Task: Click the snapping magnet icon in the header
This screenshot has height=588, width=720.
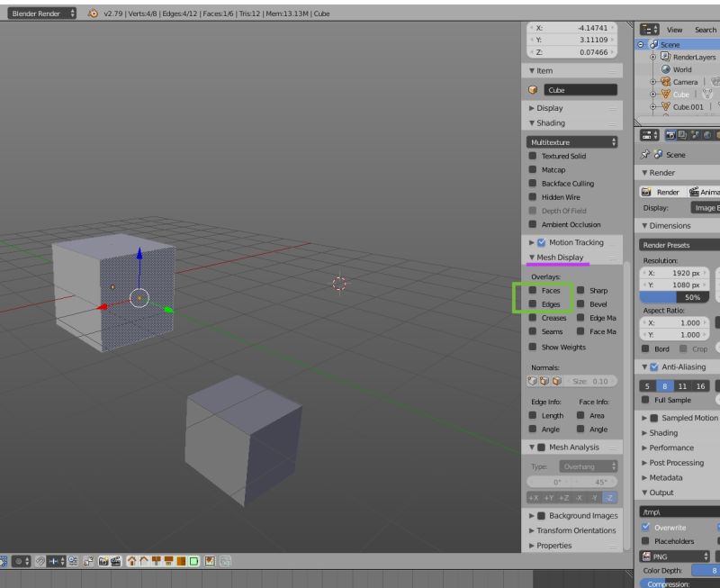Action: [38, 562]
